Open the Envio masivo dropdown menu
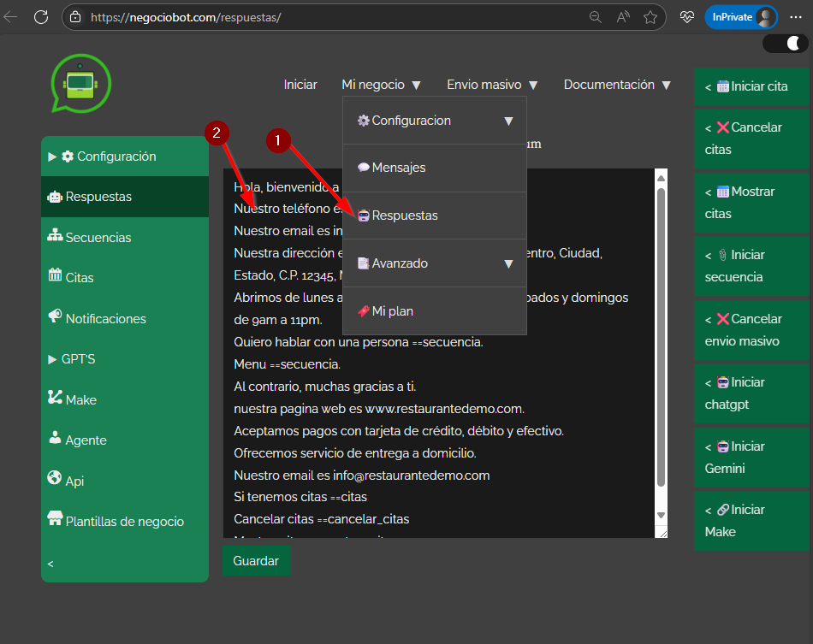The width and height of the screenshot is (813, 644). 492,85
